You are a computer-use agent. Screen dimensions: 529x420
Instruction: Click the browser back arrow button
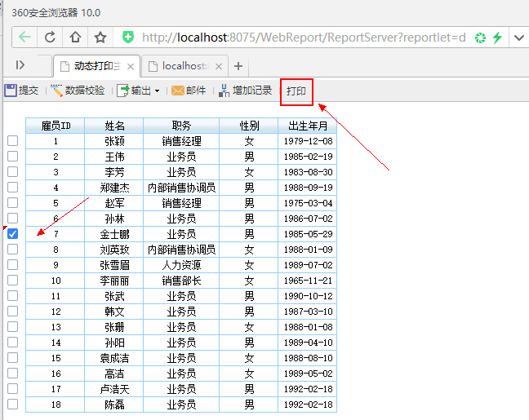click(25, 38)
